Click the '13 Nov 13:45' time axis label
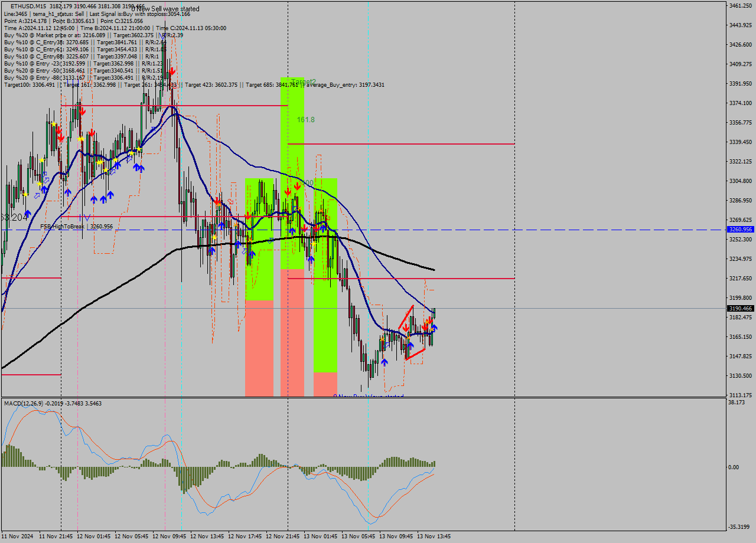 pos(434,537)
